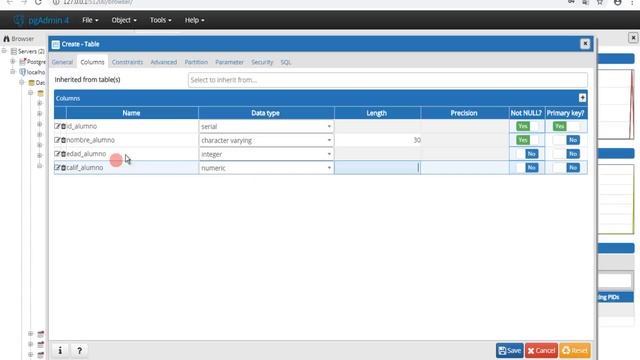
Task: Delete the nombre_alumno row
Action: pyautogui.click(x=63, y=140)
